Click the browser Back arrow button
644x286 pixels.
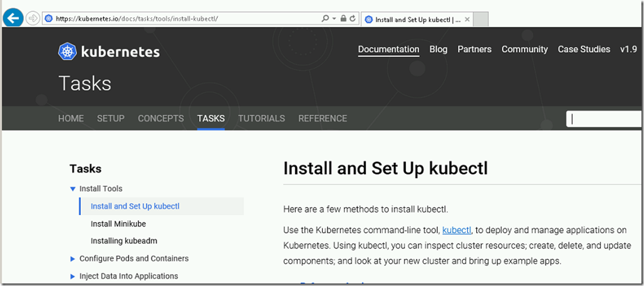[x=13, y=18]
